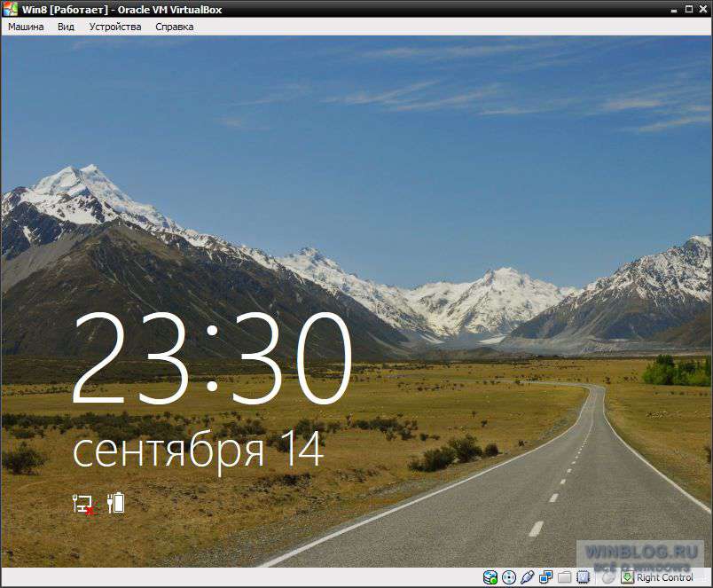Open the Машина menu
Viewport: 713px width, 588px height.
click(26, 27)
